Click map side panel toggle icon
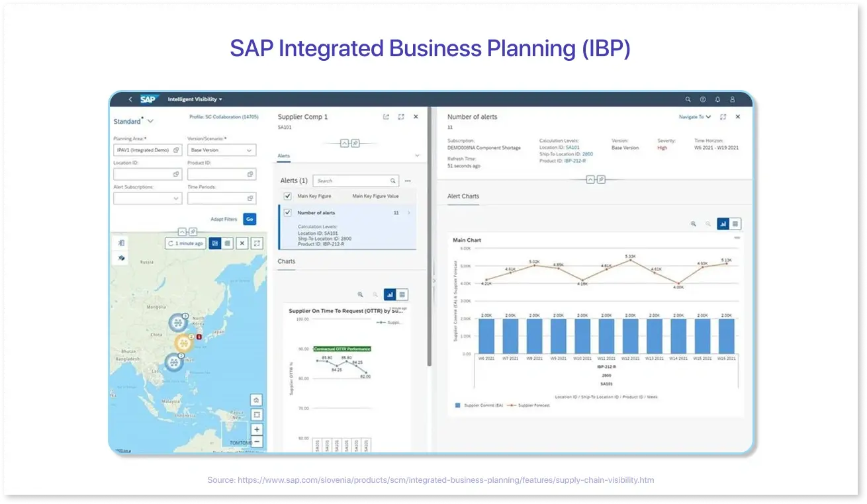 click(x=121, y=243)
